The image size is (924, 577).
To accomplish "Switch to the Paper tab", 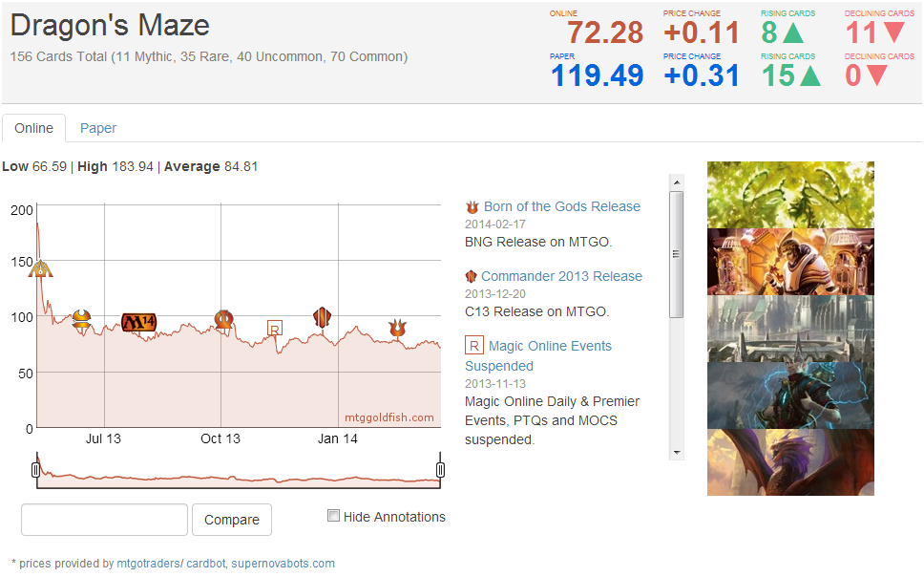I will (x=98, y=128).
